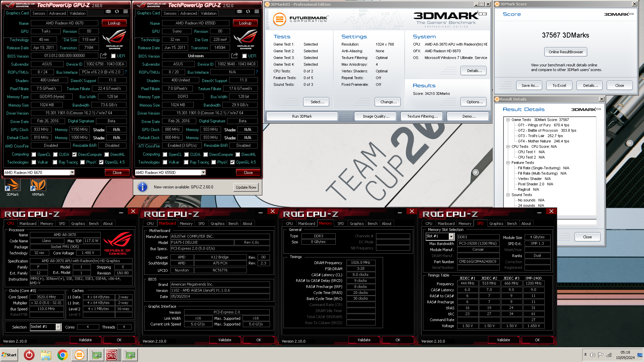This screenshot has width=644, height=362.
Task: Click refresh icon in GPU-Z 2.52.0 window
Action: pyautogui.click(x=248, y=11)
